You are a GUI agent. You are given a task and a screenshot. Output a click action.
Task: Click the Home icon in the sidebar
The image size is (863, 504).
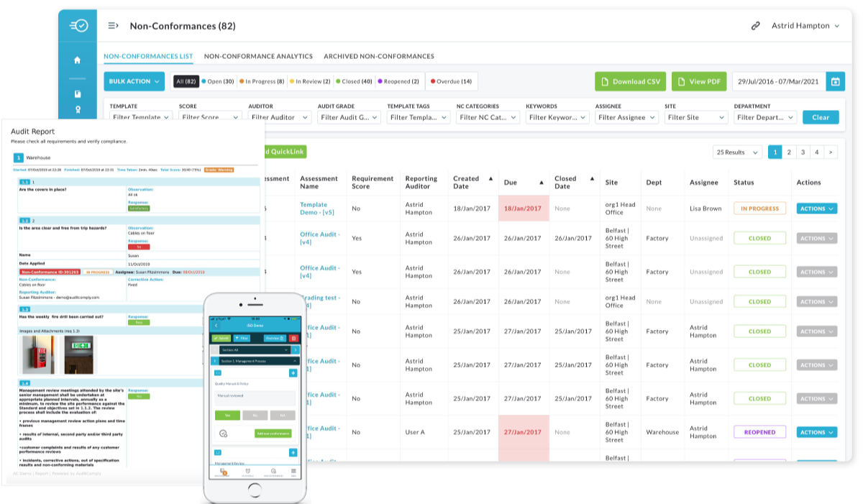tap(78, 60)
